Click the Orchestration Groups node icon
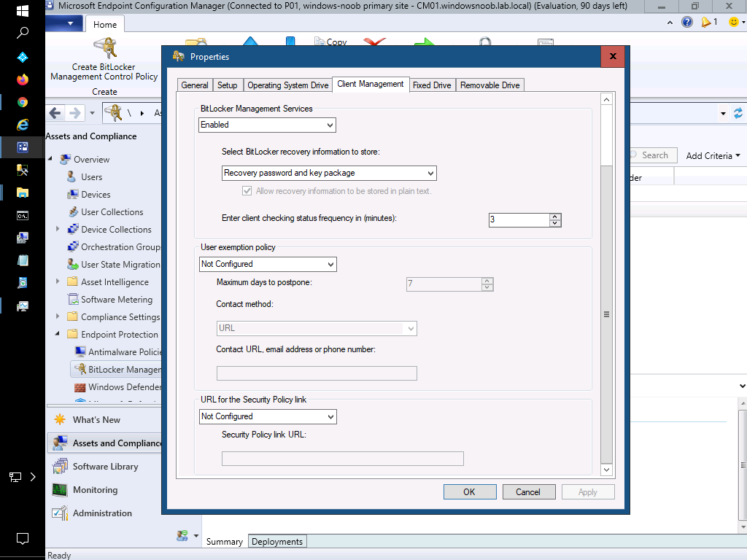The height and width of the screenshot is (560, 747). [73, 246]
